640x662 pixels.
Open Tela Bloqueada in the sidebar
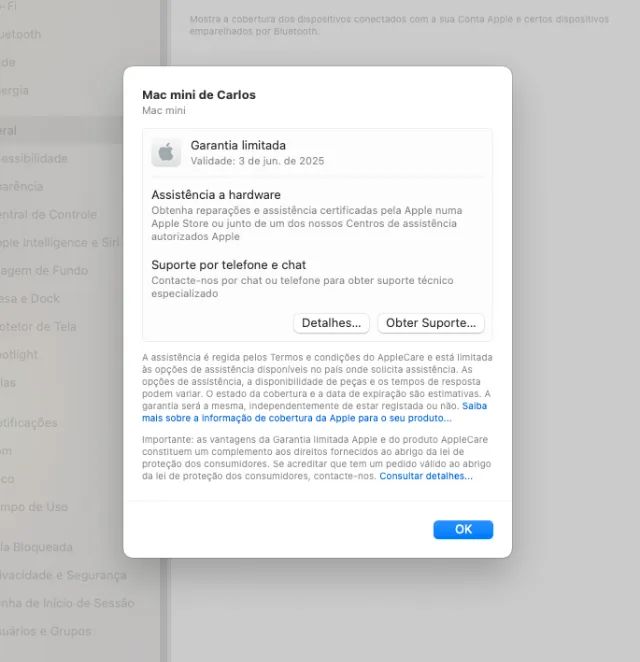36,547
